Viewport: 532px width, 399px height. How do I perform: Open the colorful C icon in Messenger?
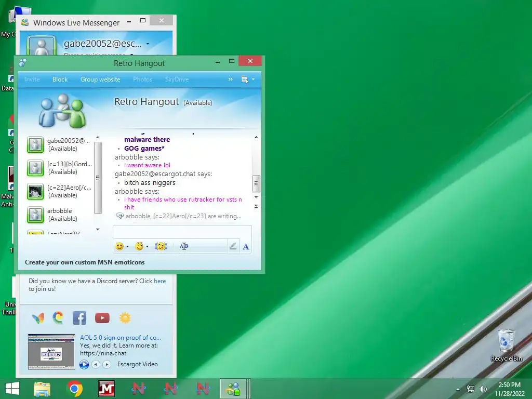[58, 318]
